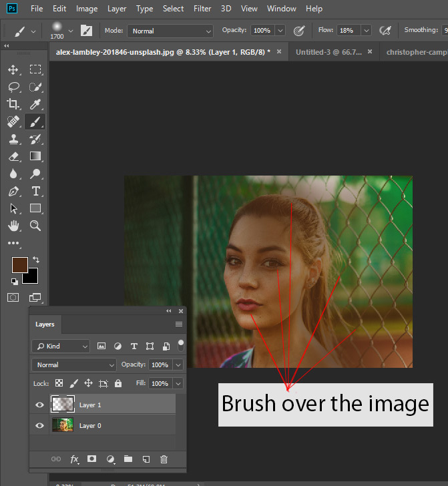Swap foreground and background colors

36,260
